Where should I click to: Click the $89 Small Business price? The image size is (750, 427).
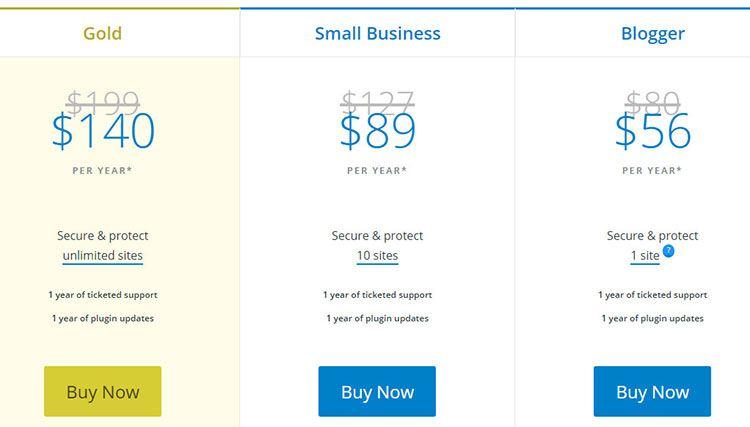click(377, 132)
